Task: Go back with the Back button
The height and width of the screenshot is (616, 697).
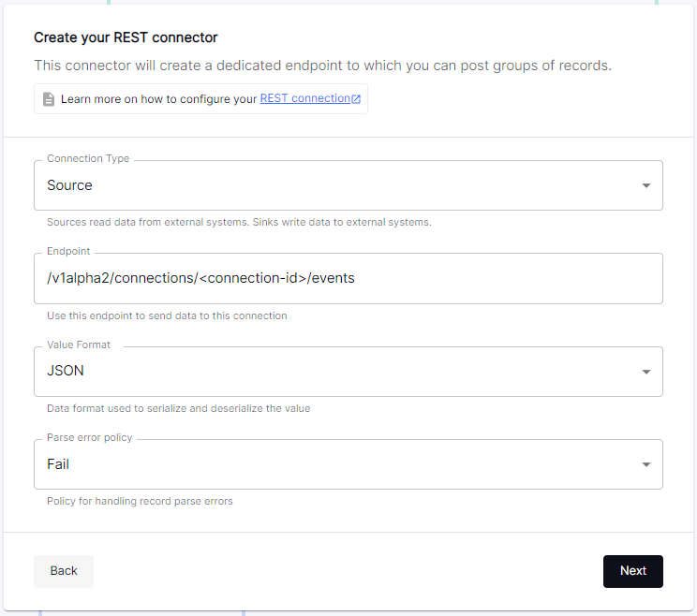Action: pos(64,571)
